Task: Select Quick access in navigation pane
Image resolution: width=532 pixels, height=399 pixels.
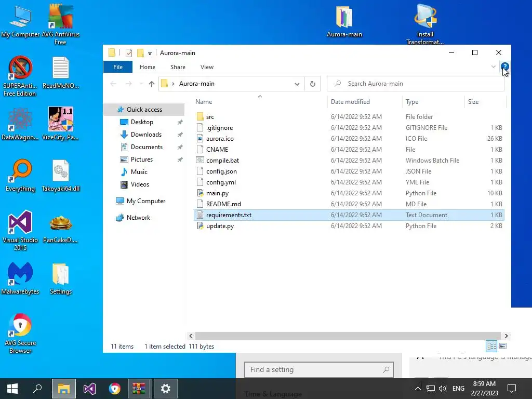Action: (144, 110)
